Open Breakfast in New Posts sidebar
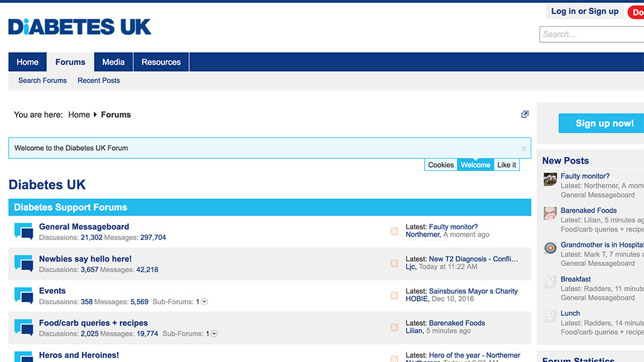Viewport: 644px width, 362px height. [x=576, y=279]
